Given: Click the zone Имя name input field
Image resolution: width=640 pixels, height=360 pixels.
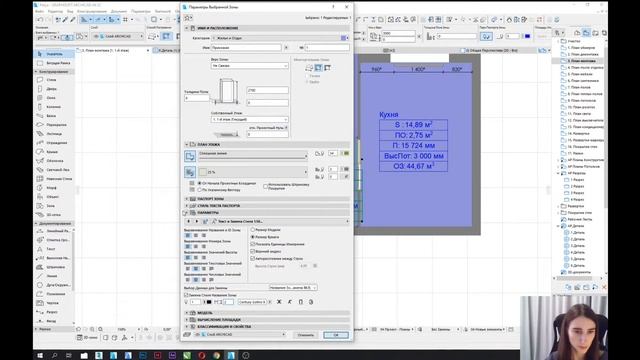Looking at the screenshot, I should click(246, 48).
